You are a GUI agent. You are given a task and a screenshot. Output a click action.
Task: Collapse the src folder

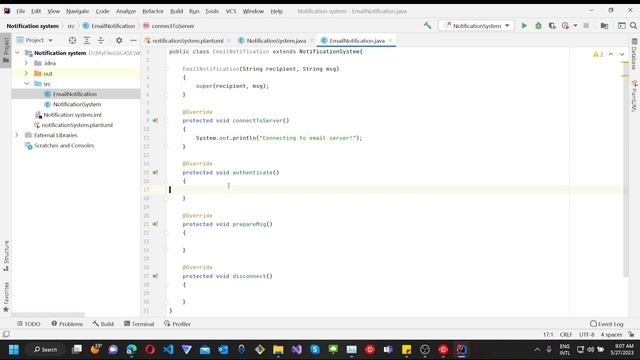[27, 84]
